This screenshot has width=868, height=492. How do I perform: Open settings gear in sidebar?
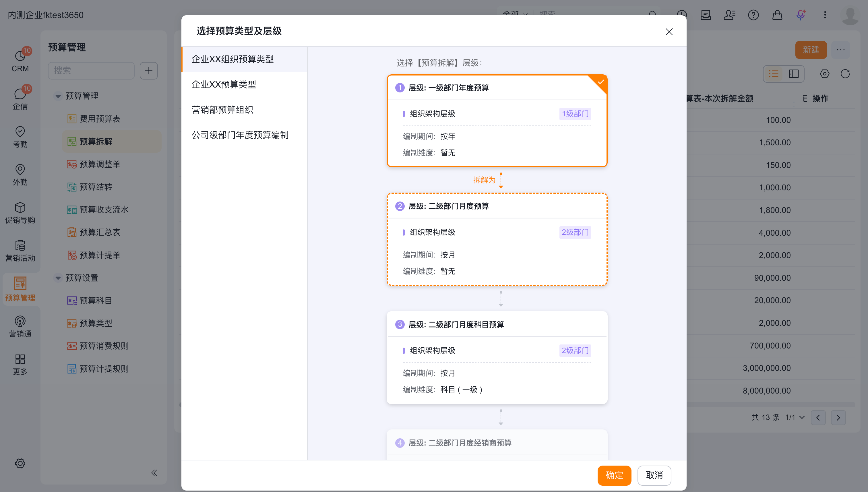coord(20,463)
